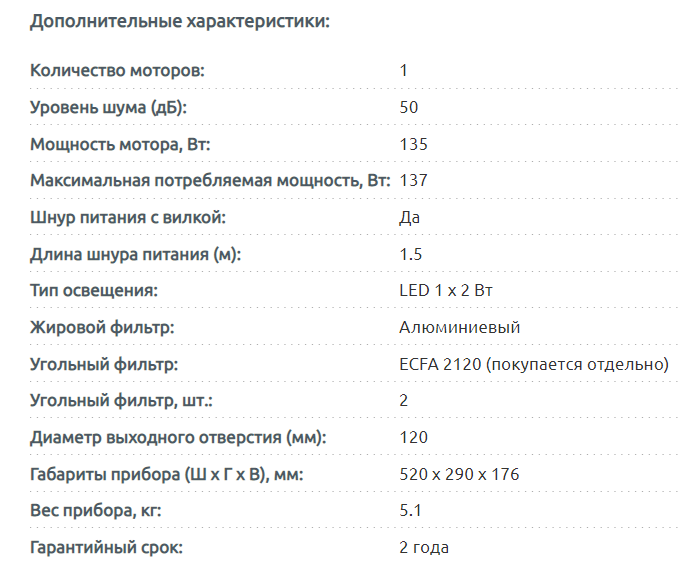680x579 pixels.
Task: Click the 'LED 1 x 2 Вт' value
Action: [x=446, y=291]
